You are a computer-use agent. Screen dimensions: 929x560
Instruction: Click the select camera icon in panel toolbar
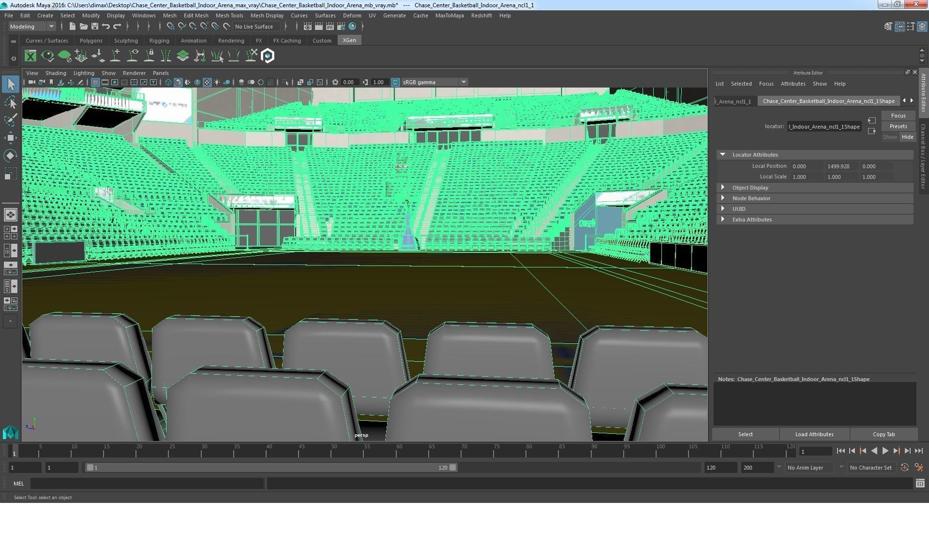(x=31, y=82)
